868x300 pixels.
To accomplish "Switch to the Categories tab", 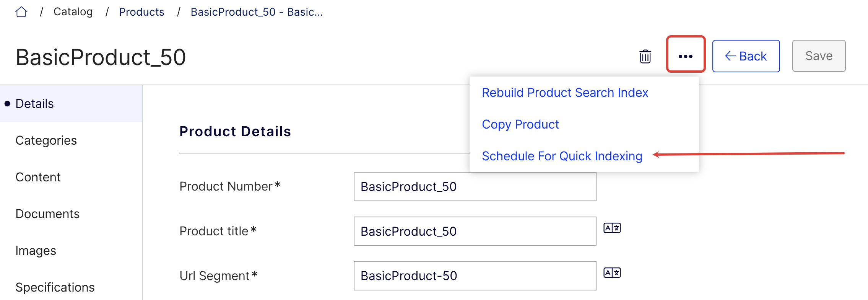I will pyautogui.click(x=46, y=140).
